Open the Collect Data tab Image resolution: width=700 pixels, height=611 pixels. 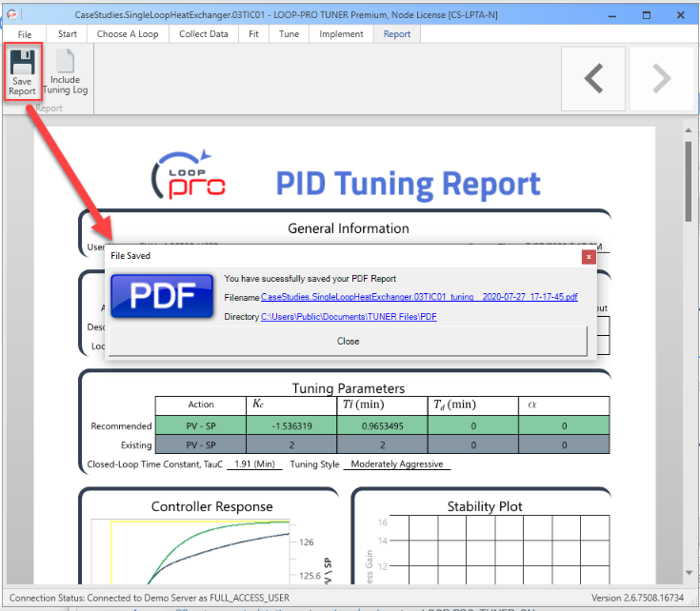(204, 34)
